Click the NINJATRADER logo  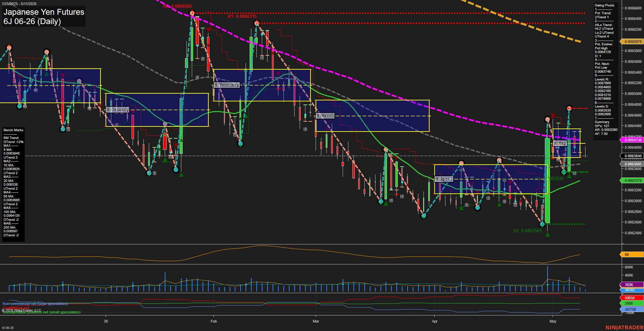[624, 328]
